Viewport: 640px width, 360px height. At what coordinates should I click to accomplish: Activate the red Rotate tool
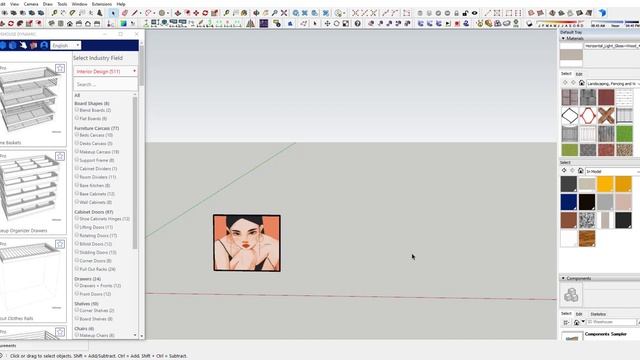(205, 13)
